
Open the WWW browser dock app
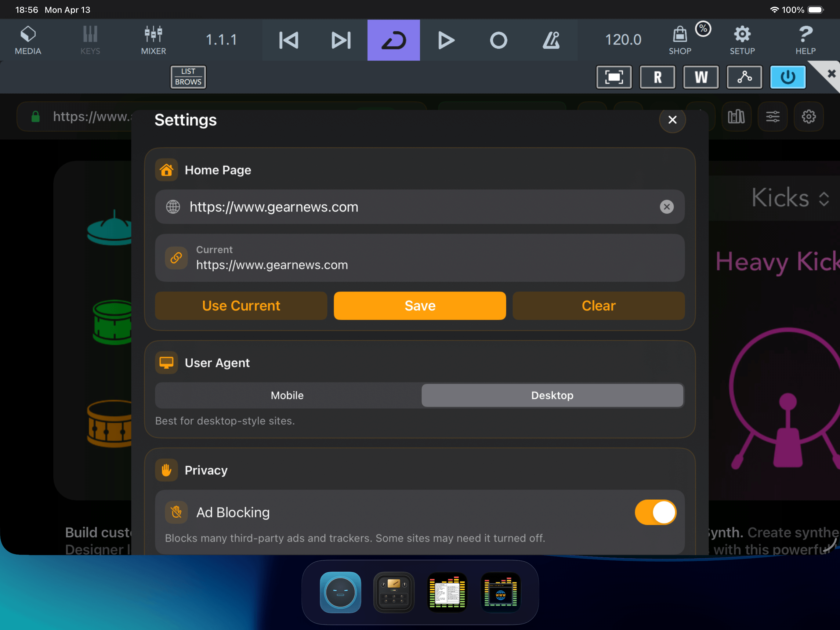(x=501, y=592)
